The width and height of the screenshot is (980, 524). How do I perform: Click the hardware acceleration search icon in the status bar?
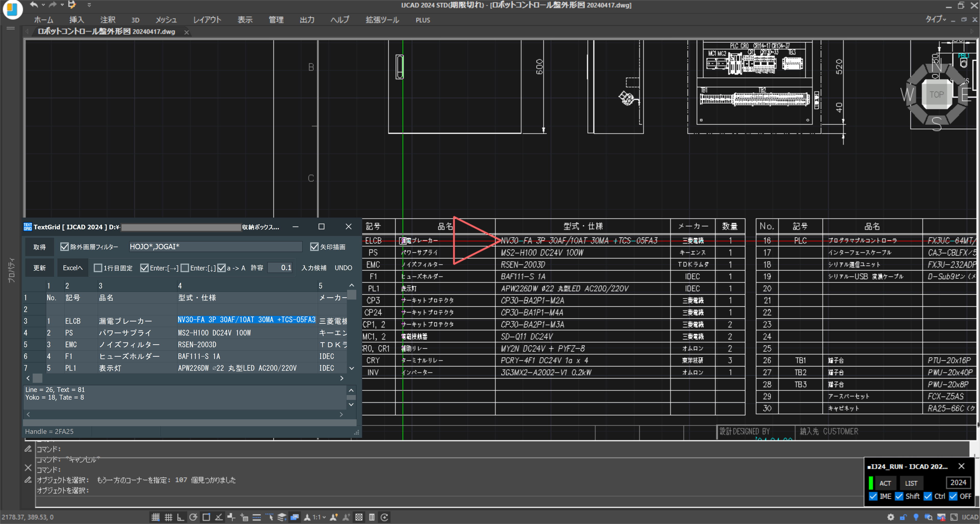(x=929, y=517)
